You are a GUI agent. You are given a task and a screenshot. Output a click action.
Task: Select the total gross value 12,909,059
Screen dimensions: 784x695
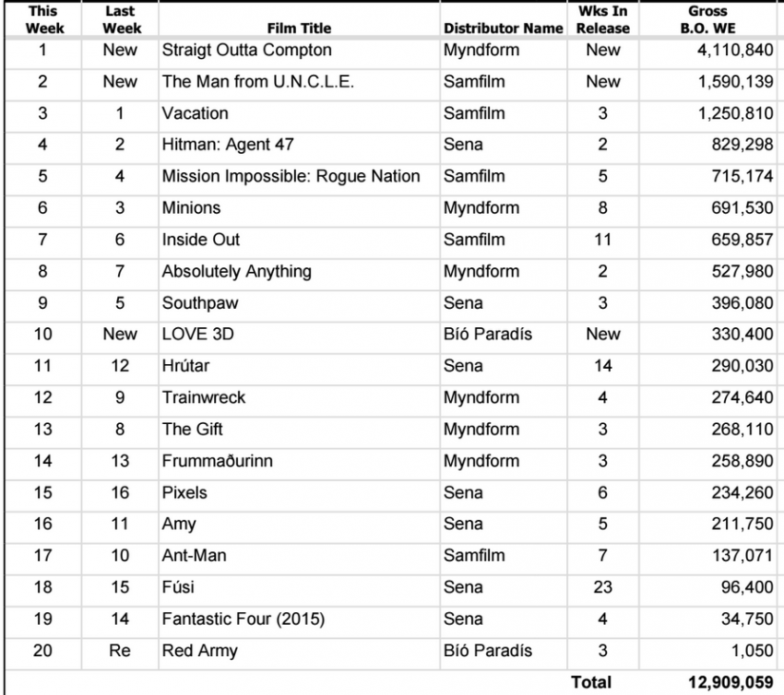731,682
